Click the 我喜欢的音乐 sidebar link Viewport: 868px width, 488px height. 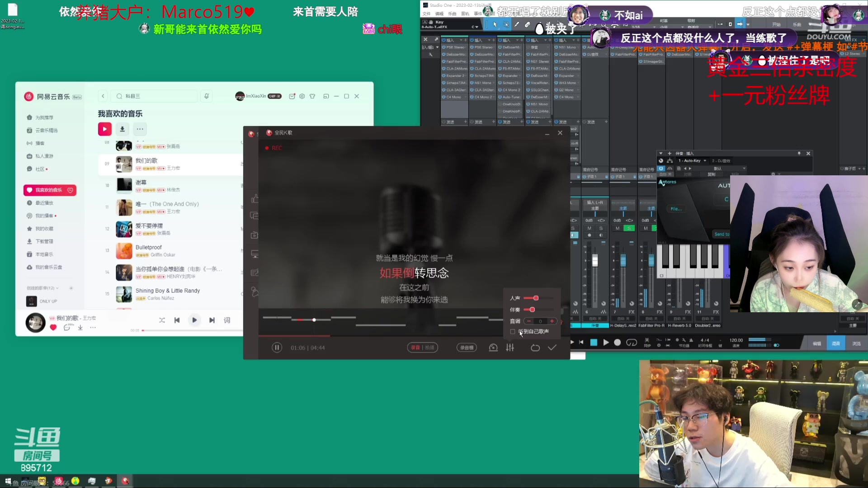point(50,190)
